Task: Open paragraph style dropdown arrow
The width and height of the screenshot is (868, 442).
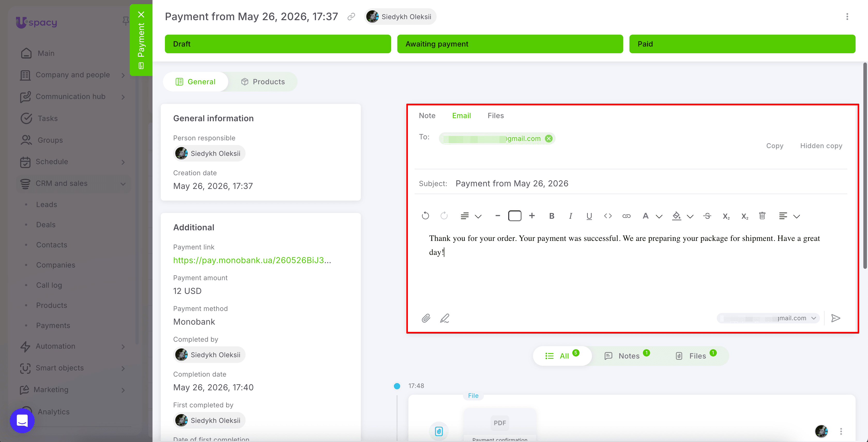Action: 478,216
